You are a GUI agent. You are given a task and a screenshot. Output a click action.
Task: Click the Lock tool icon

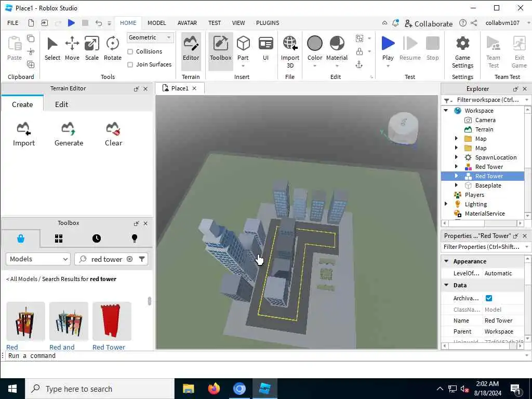click(360, 51)
